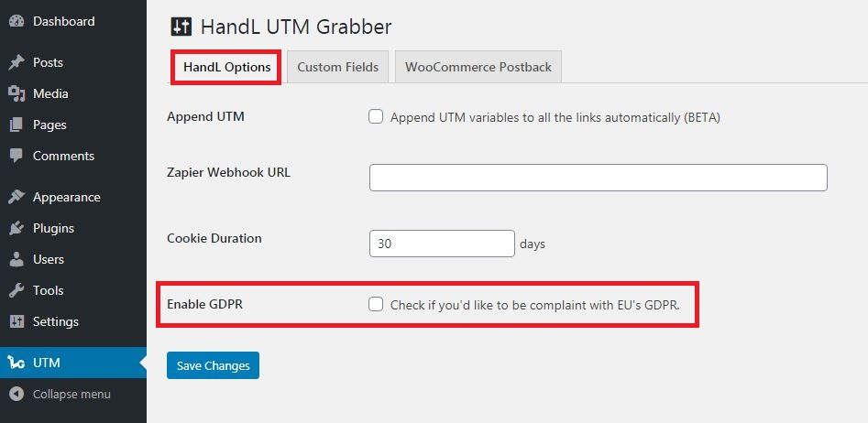Click the Users person icon
The height and width of the screenshot is (423, 868).
point(16,259)
